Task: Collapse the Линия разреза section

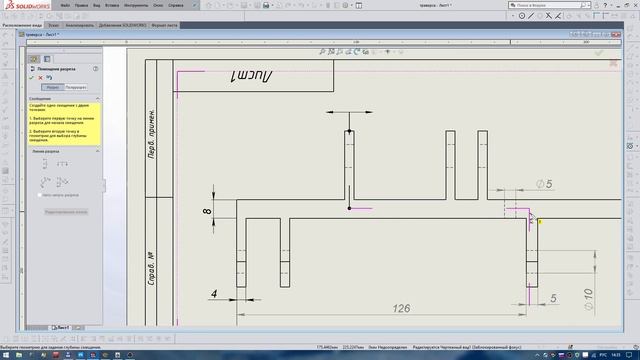Action: click(x=98, y=151)
